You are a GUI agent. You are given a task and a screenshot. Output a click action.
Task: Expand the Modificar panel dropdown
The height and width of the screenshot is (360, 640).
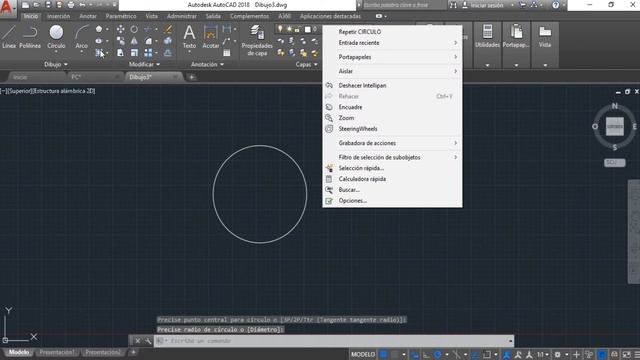[144, 64]
